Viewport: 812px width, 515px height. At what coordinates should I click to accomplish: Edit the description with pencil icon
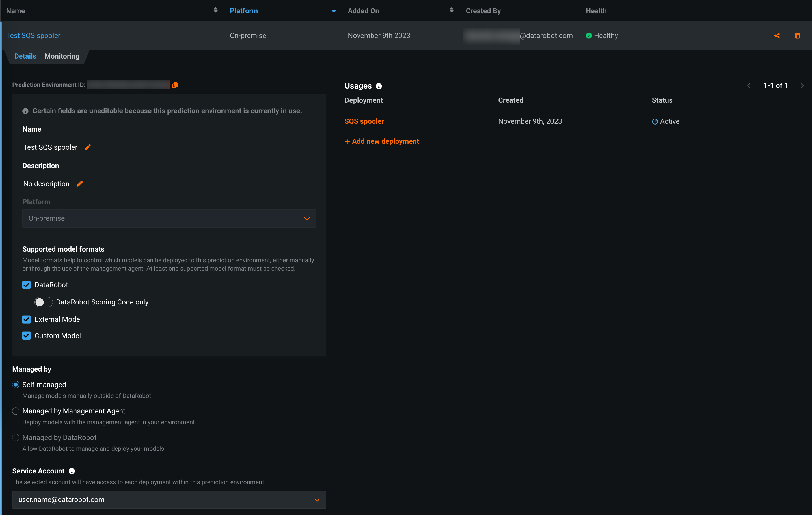coord(79,184)
